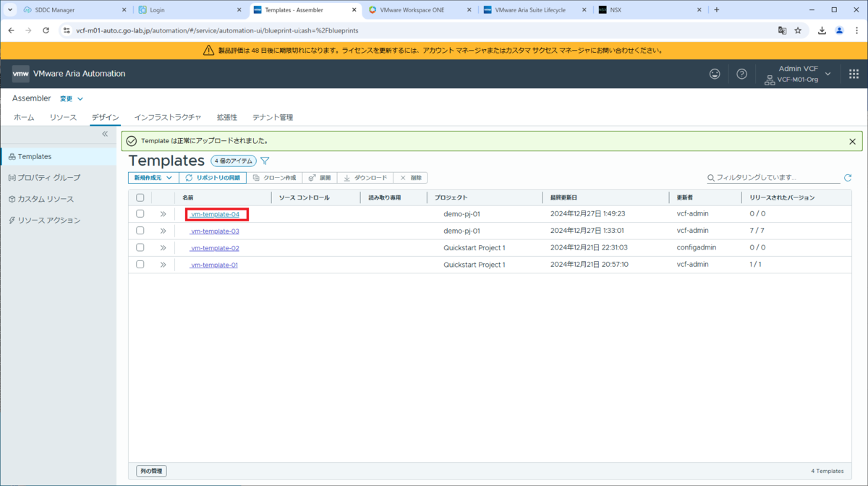Open the vm-template-02 link
Screen dimensions: 868x486
[215, 247]
